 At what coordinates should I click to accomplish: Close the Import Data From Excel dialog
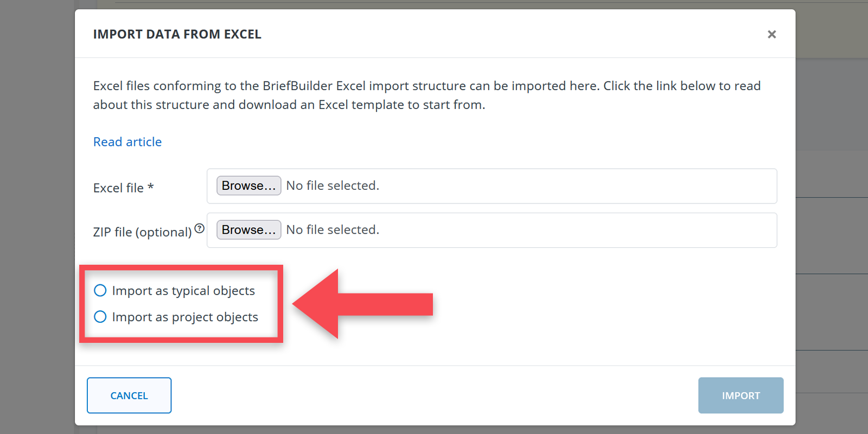[x=771, y=35]
